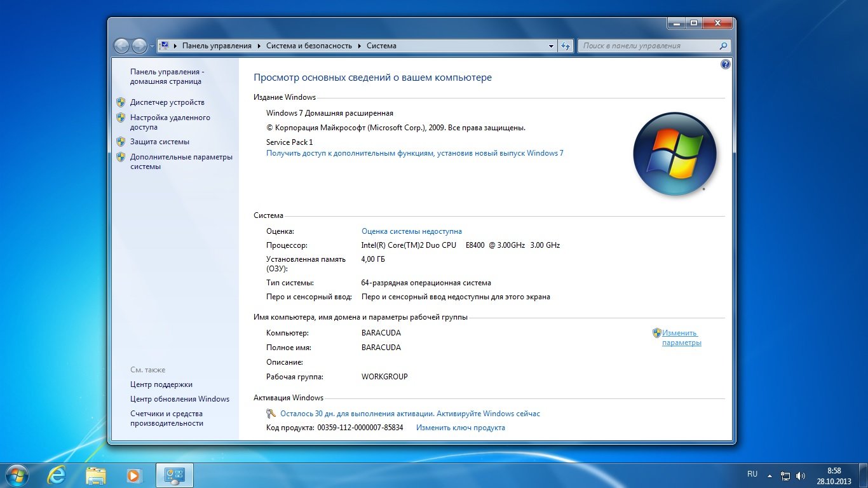This screenshot has height=488, width=868.
Task: Click the activation link Осталось 30 дн.
Action: [410, 414]
